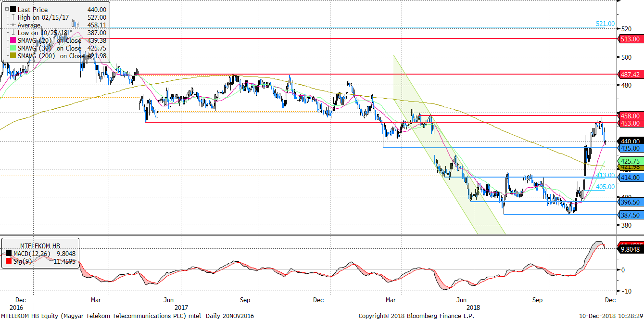Click the legend value 458.11
Image resolution: width=644 pixels, height=320 pixels.
96,25
